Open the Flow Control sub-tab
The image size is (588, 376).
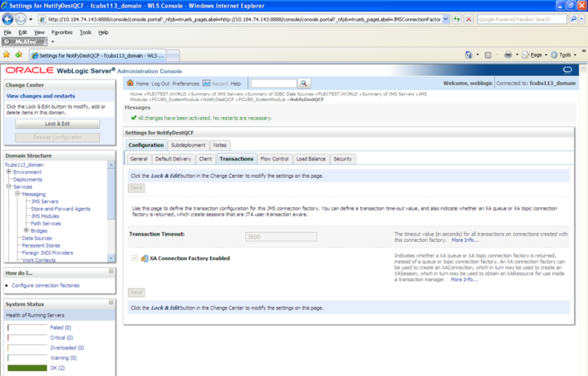pos(274,159)
